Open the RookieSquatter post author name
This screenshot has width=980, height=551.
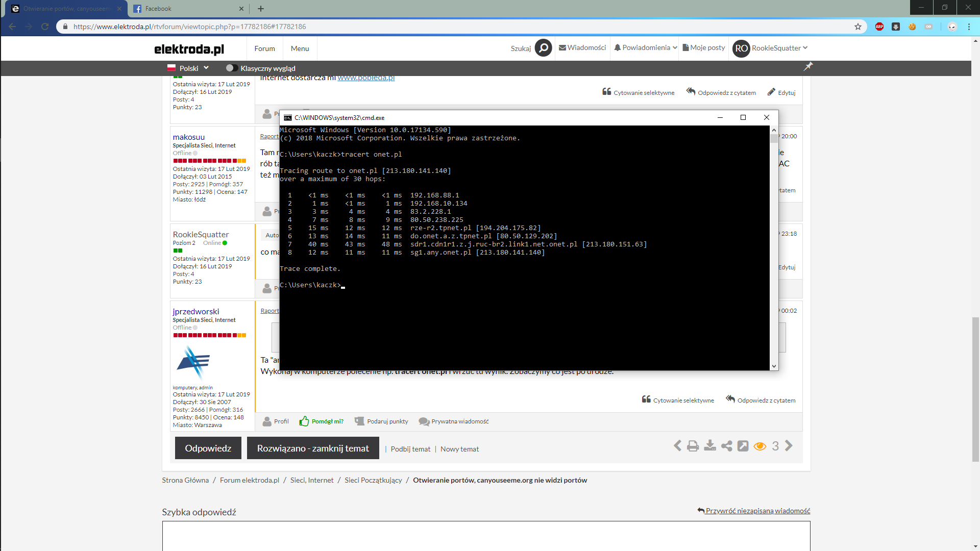(201, 234)
